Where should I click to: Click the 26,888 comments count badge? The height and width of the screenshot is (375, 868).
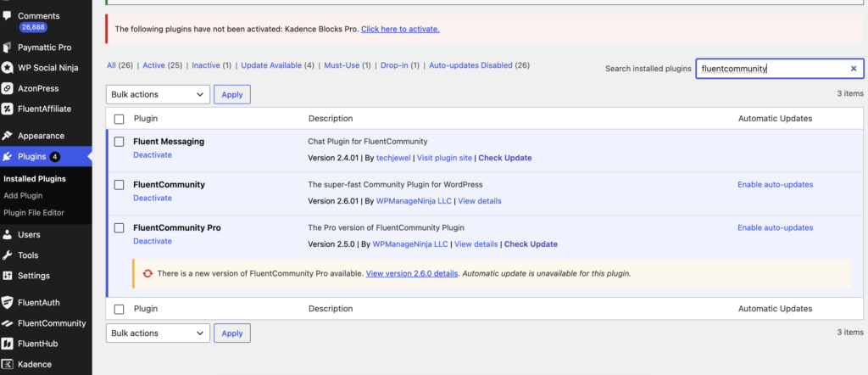pyautogui.click(x=33, y=26)
